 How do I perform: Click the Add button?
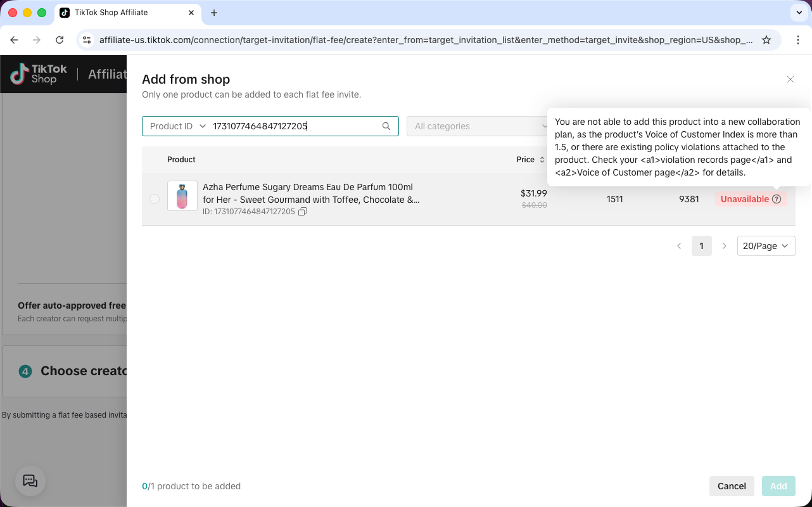tap(778, 486)
